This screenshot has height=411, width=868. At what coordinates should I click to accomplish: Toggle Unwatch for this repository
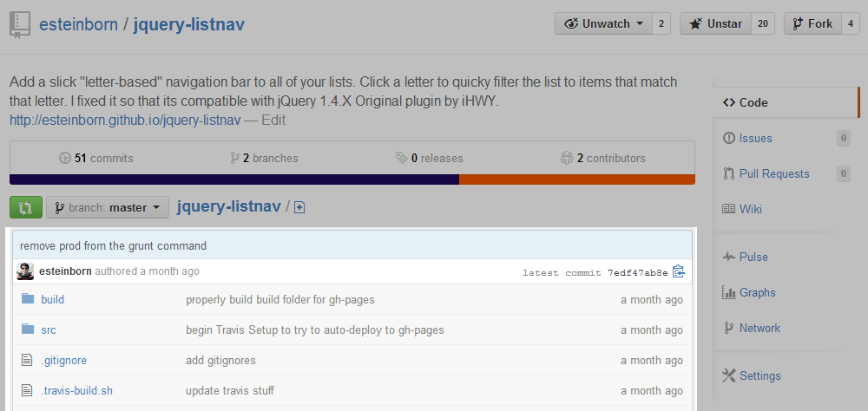pyautogui.click(x=603, y=24)
